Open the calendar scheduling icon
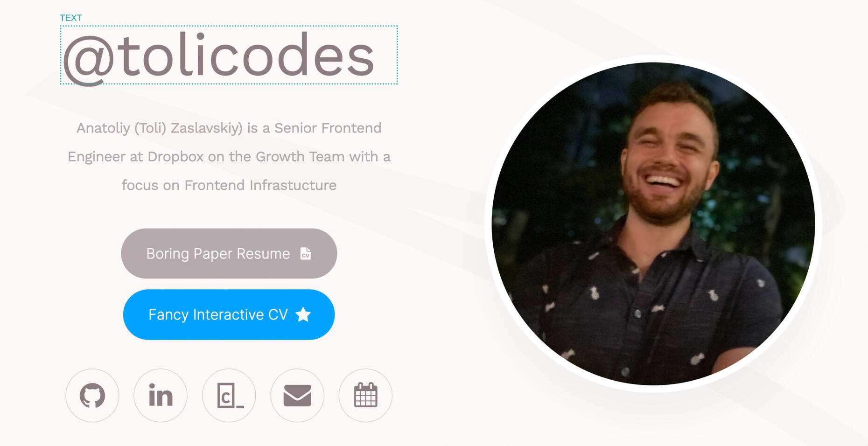 (x=365, y=396)
